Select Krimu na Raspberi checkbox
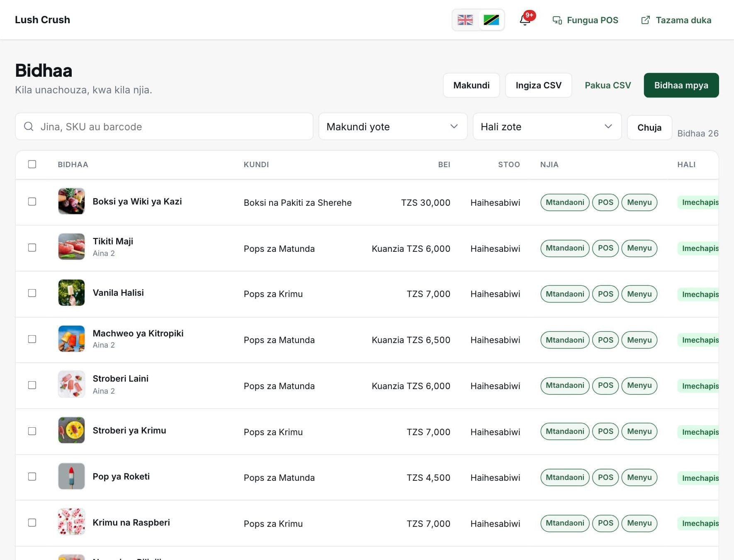Viewport: 734px width, 560px height. pyautogui.click(x=32, y=523)
